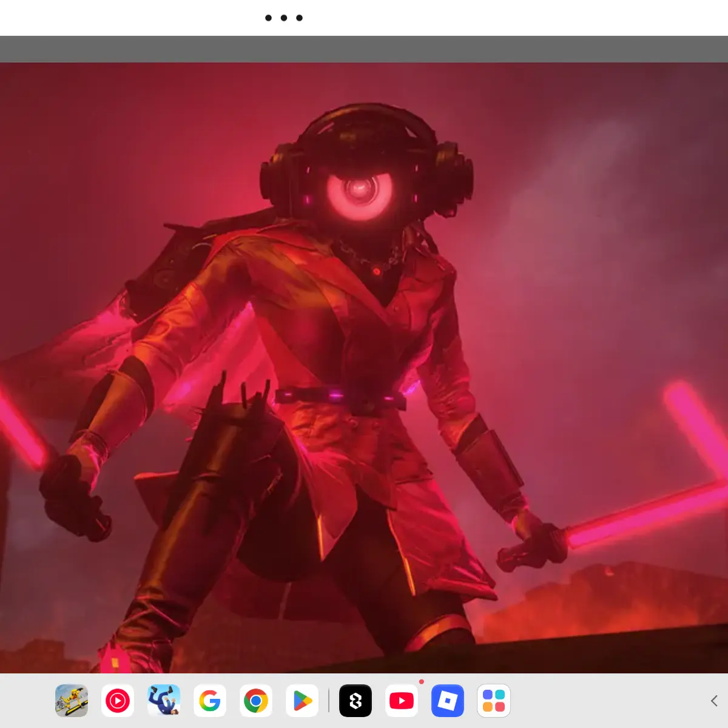Viewport: 728px width, 728px height.
Task: Launch the motorbike stunt game
Action: 72,701
